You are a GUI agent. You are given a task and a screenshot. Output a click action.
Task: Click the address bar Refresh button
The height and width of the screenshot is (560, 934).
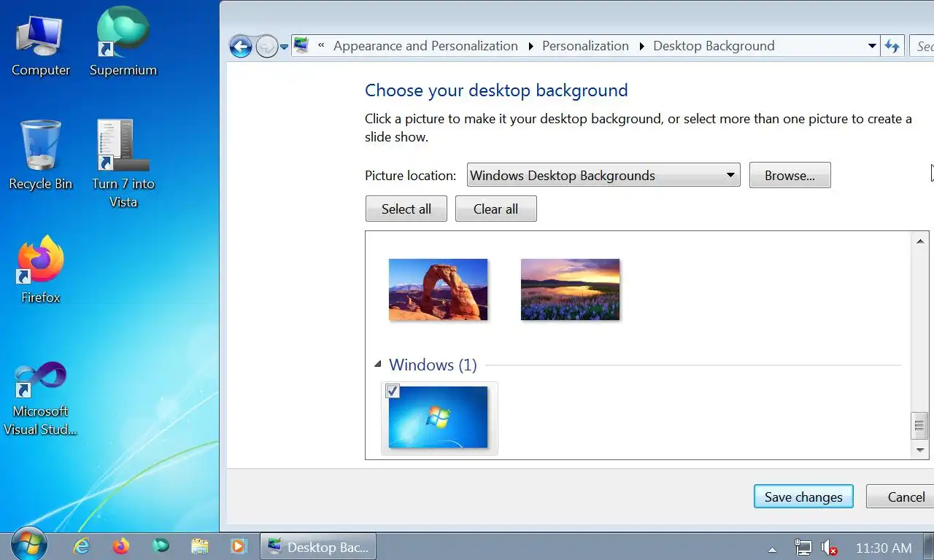tap(892, 46)
